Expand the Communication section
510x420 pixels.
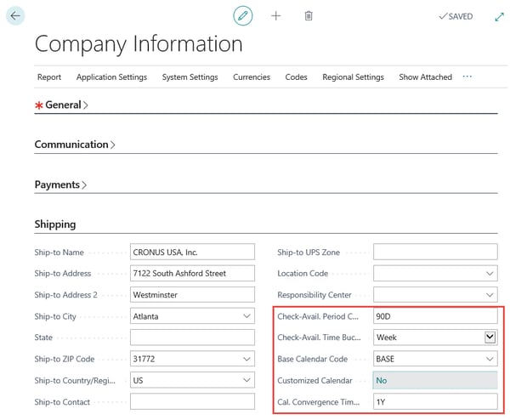click(x=75, y=145)
